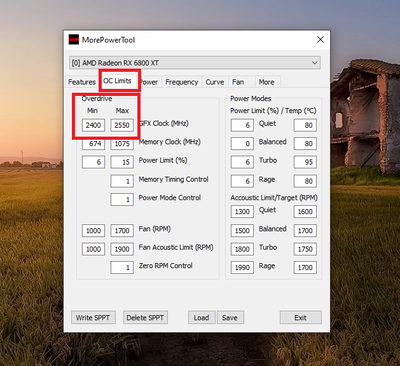Click the Zero RPM Control field
400x366 pixels.
click(x=122, y=267)
